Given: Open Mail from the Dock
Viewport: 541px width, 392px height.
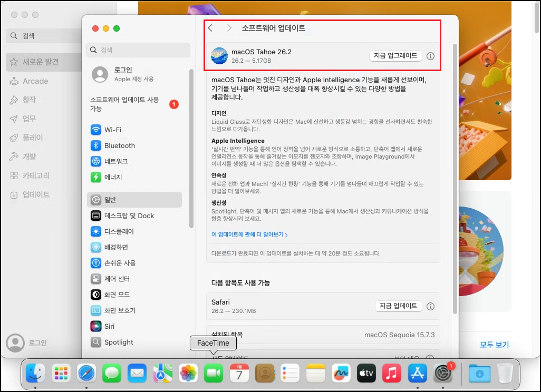Looking at the screenshot, I should coord(137,373).
